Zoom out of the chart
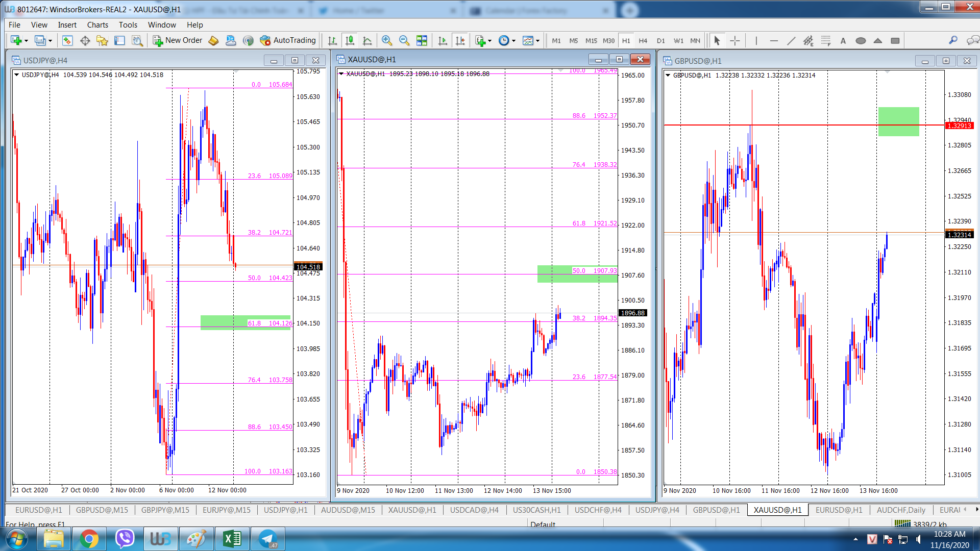 pos(404,40)
